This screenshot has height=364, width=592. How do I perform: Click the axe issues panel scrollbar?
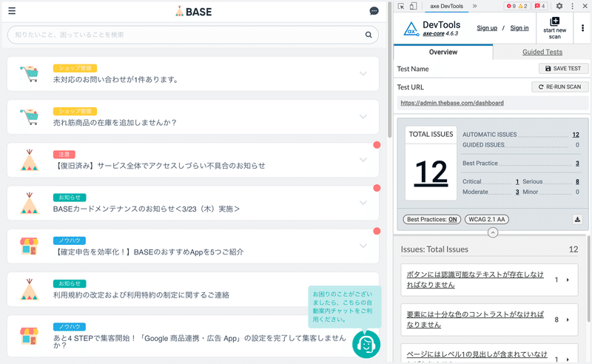click(588, 280)
